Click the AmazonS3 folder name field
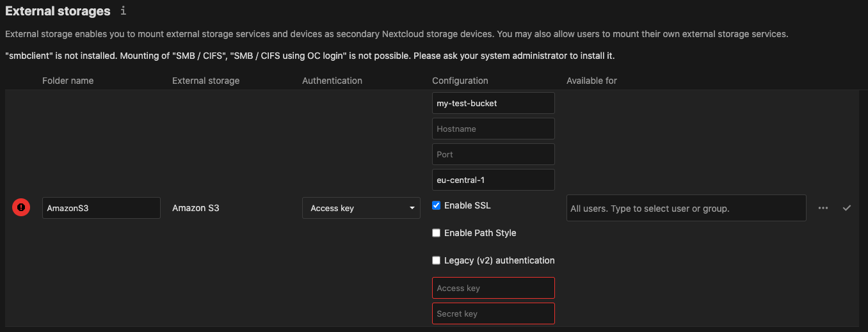The image size is (868, 332). (x=101, y=208)
